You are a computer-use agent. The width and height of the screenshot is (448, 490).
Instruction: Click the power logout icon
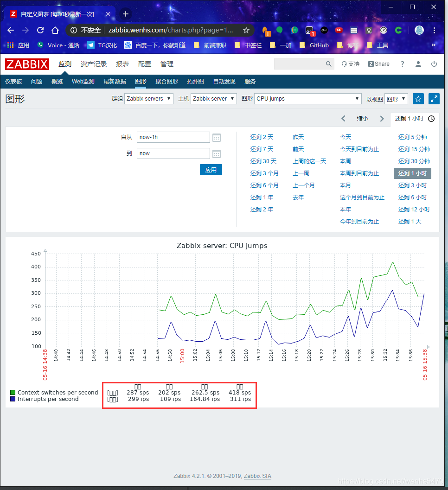pyautogui.click(x=434, y=64)
